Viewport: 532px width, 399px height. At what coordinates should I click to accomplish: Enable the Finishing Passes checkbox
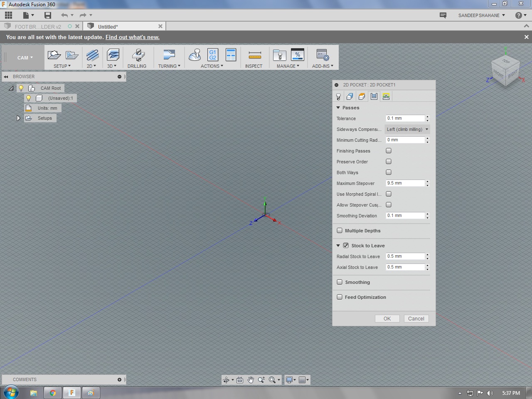pyautogui.click(x=389, y=150)
